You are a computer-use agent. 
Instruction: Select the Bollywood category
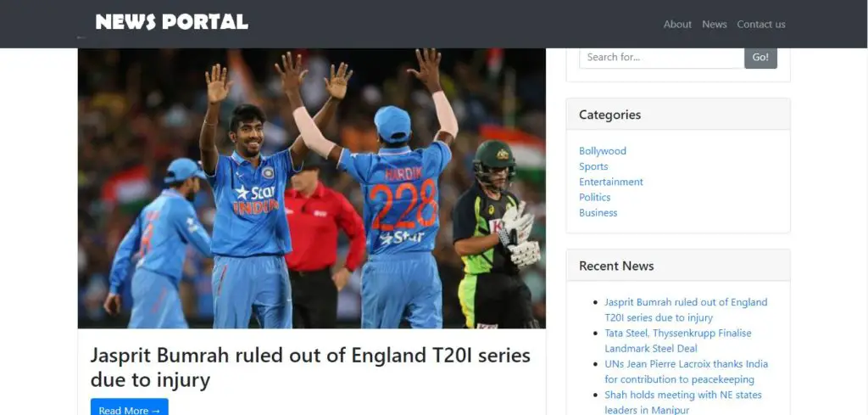click(603, 151)
